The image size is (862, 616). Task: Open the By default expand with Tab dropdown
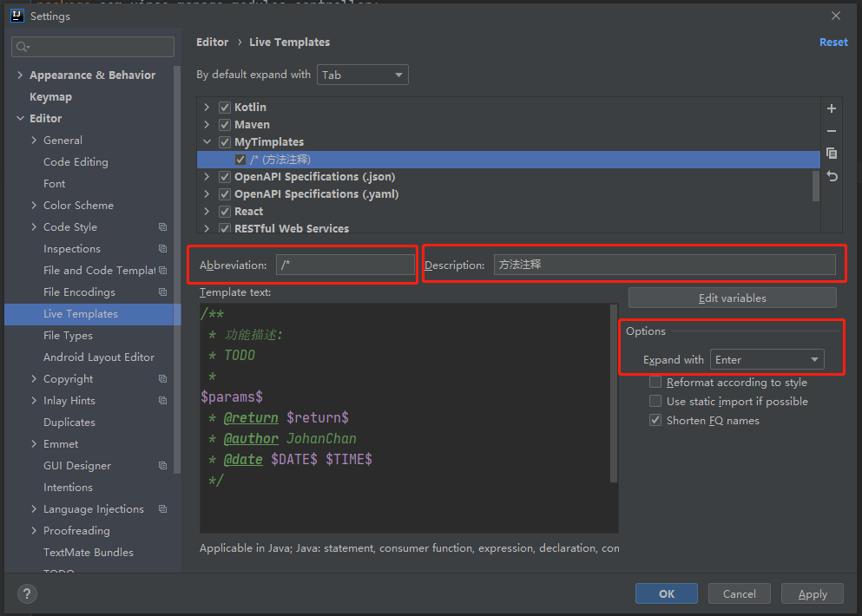pyautogui.click(x=362, y=75)
